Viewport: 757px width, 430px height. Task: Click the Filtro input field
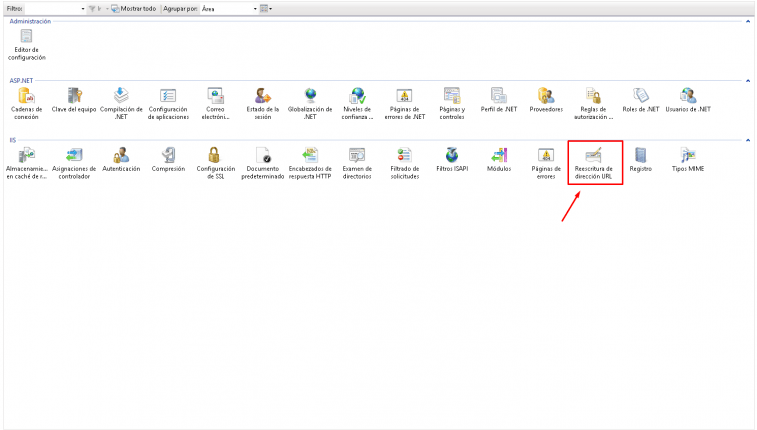52,9
